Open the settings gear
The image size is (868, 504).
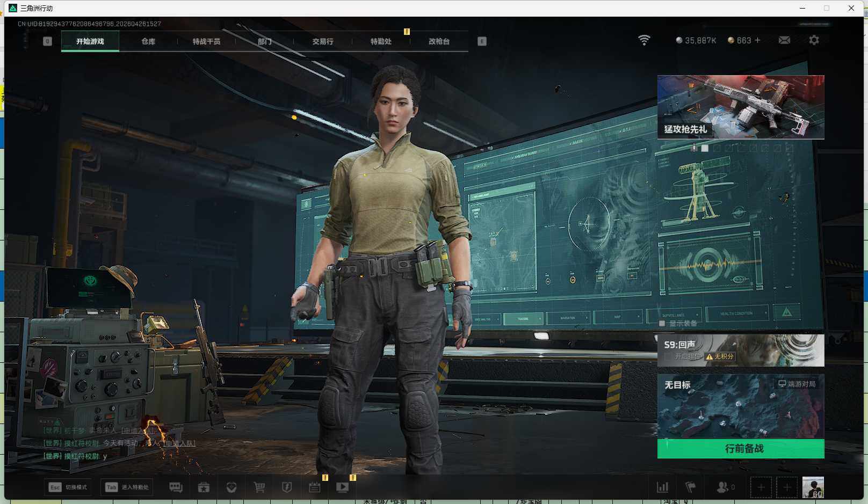[814, 40]
